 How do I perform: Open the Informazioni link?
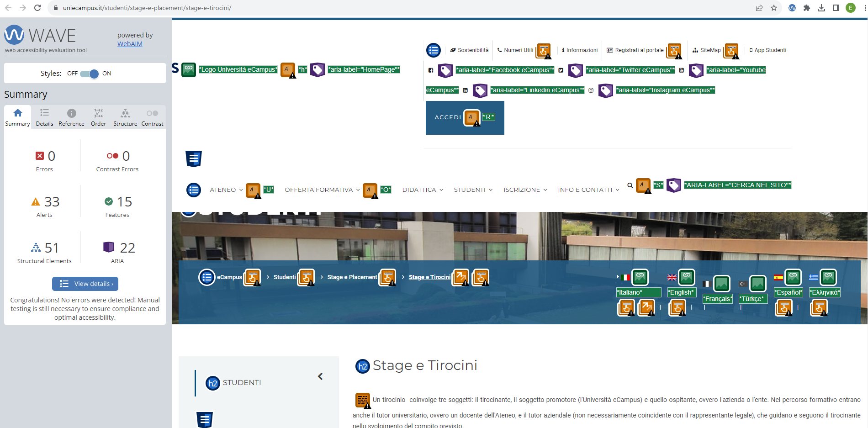(x=579, y=50)
